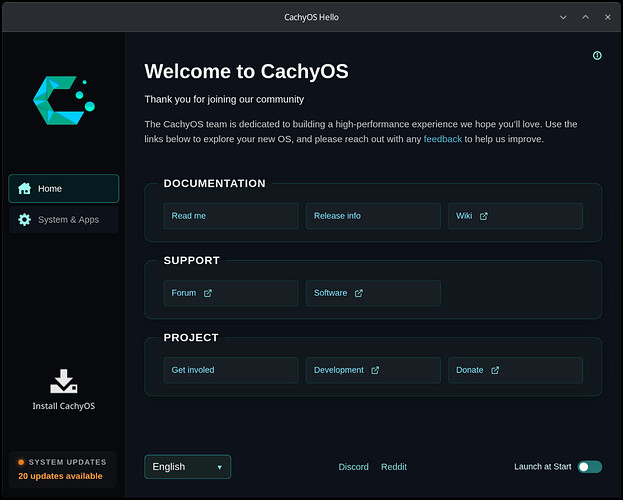
Task: Click the info icon at top right
Action: coord(597,55)
